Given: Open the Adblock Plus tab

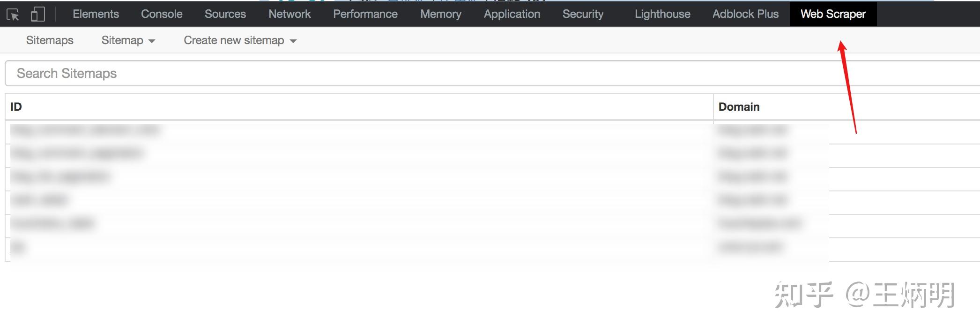Looking at the screenshot, I should [745, 14].
